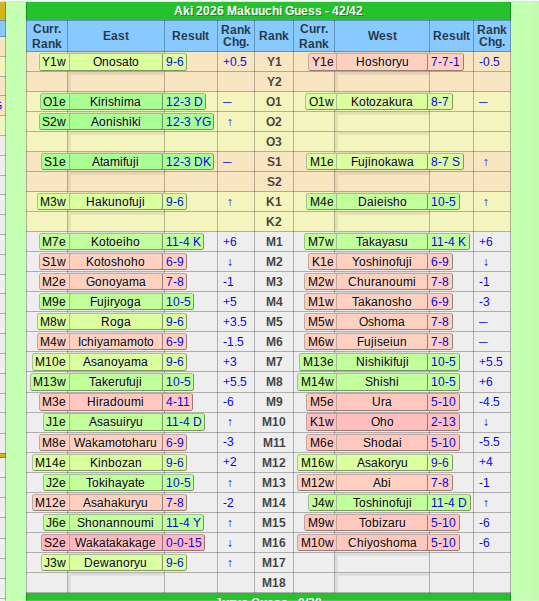Select the 11-4 Y result cell

(x=184, y=522)
